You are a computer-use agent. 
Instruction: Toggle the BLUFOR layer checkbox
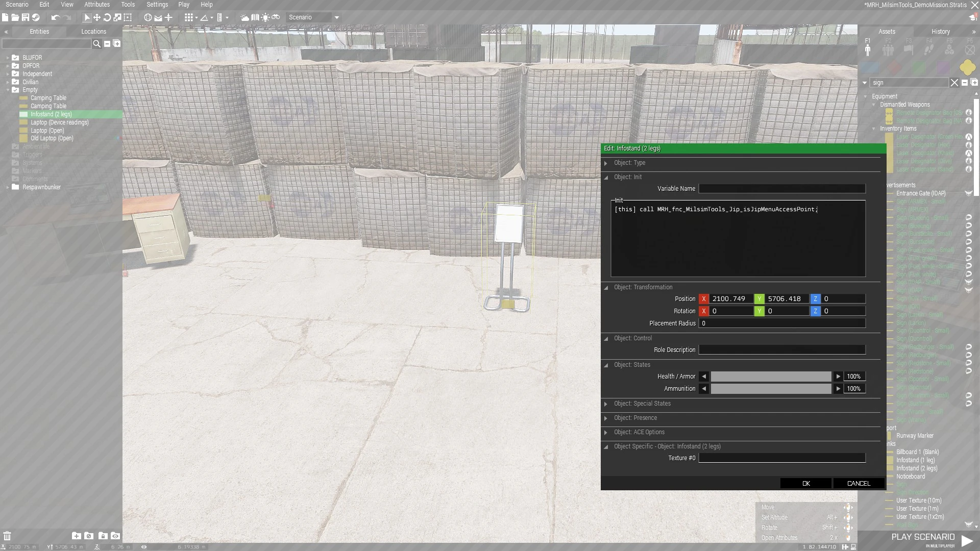coord(15,58)
